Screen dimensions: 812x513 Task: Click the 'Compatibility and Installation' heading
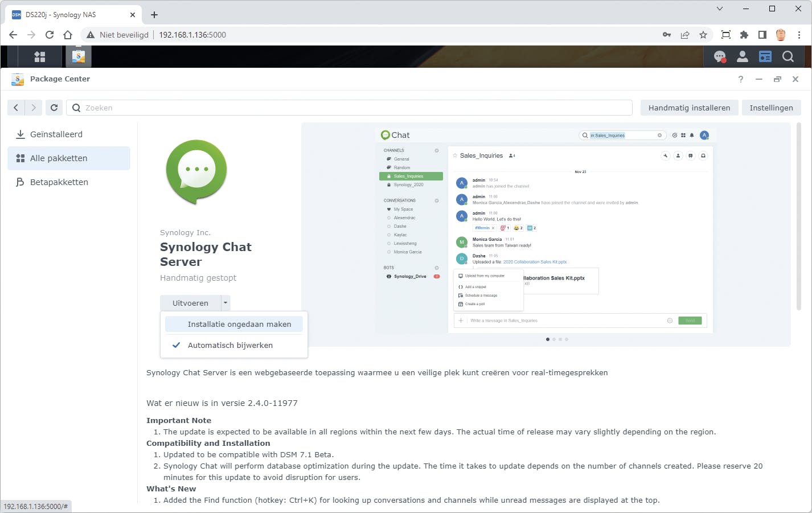(208, 443)
